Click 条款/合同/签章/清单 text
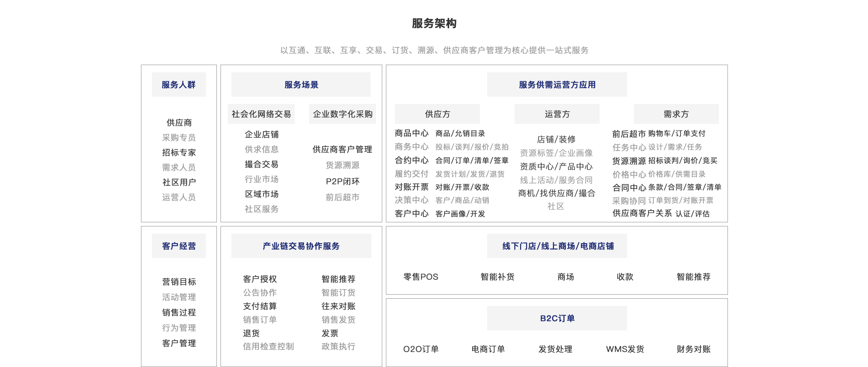The width and height of the screenshot is (868, 367). (685, 187)
